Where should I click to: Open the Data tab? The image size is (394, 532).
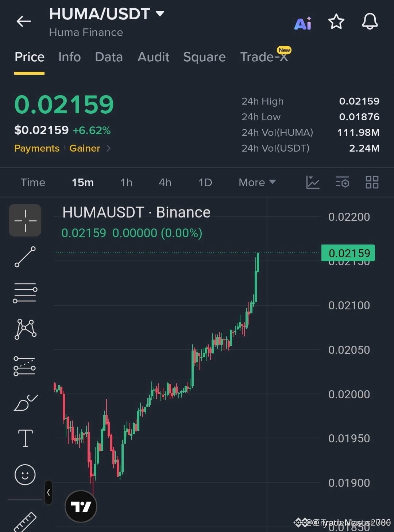pos(109,57)
